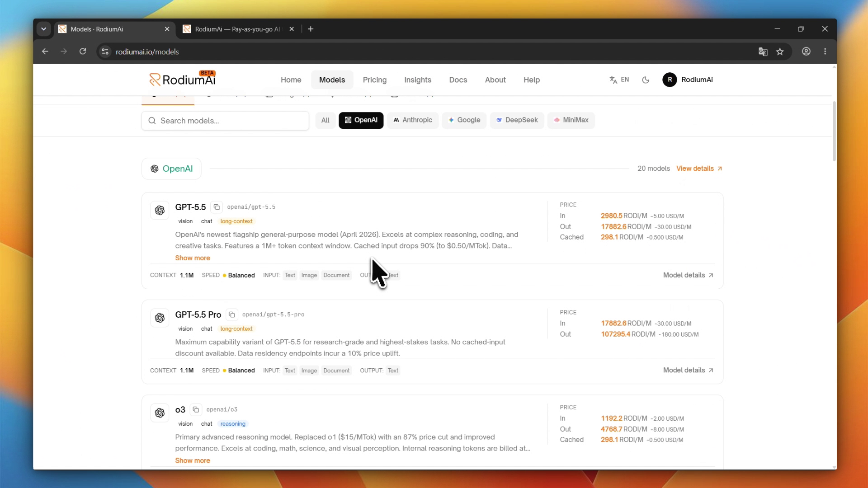Switch to the Models - RodiumAi tab
868x488 pixels.
115,29
